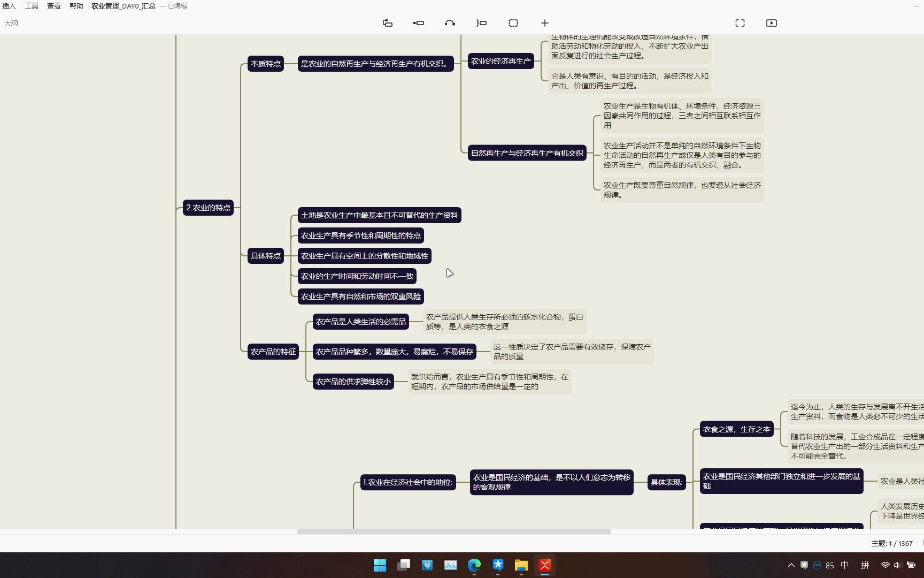Select topic 1.农业在经济社会中的地位:

tap(408, 482)
